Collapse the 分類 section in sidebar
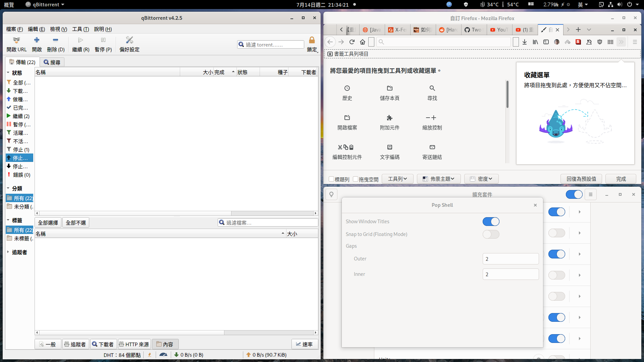Image resolution: width=644 pixels, height=362 pixels. [x=8, y=188]
